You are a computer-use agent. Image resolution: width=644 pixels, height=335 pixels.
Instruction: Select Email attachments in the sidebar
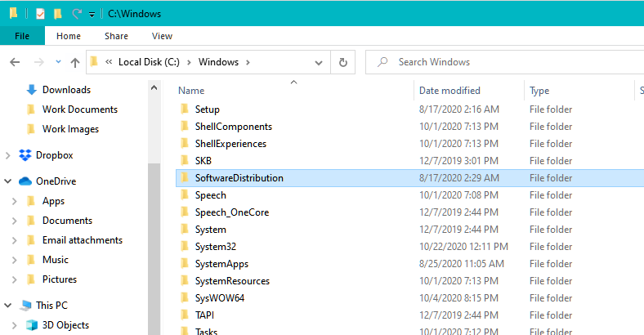tap(83, 240)
